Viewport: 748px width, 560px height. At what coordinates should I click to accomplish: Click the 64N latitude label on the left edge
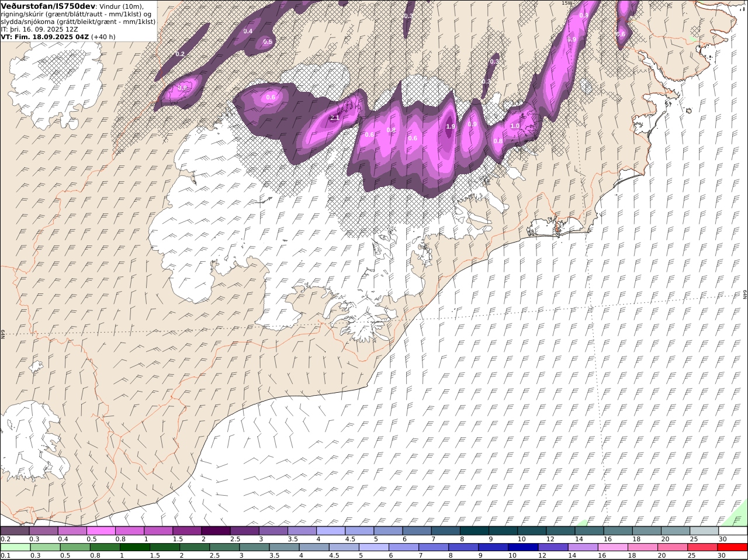click(x=3, y=334)
